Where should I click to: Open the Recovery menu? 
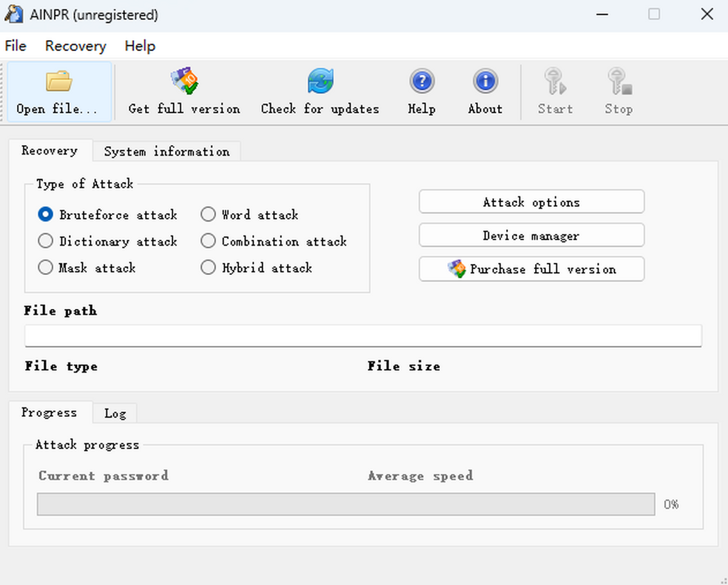click(75, 46)
